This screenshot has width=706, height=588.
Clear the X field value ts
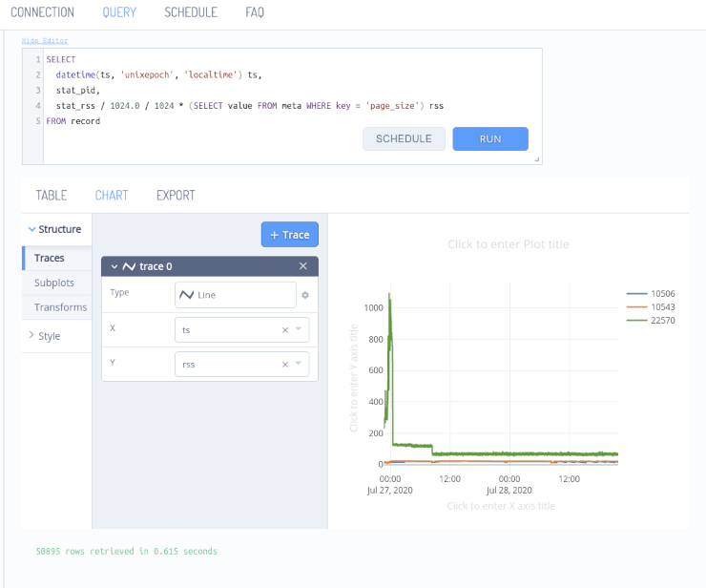pyautogui.click(x=285, y=330)
